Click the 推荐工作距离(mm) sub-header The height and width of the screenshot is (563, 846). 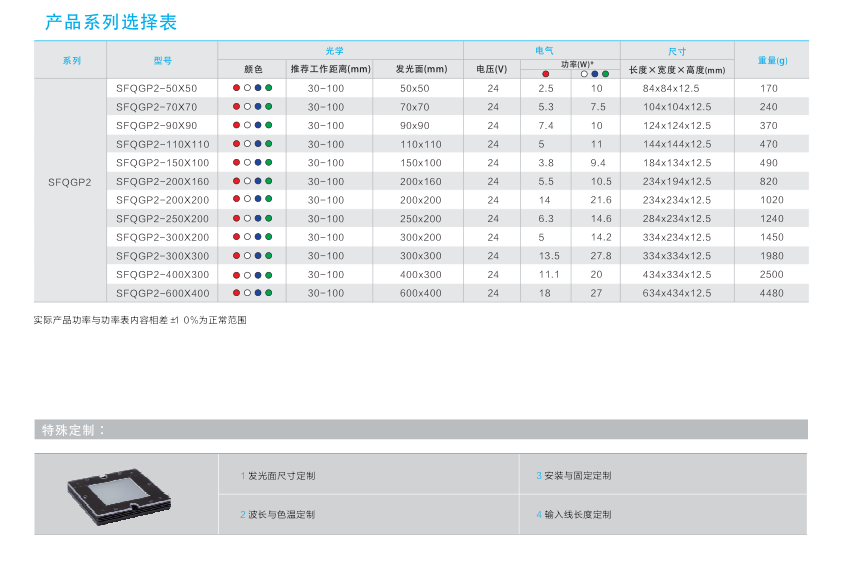331,69
